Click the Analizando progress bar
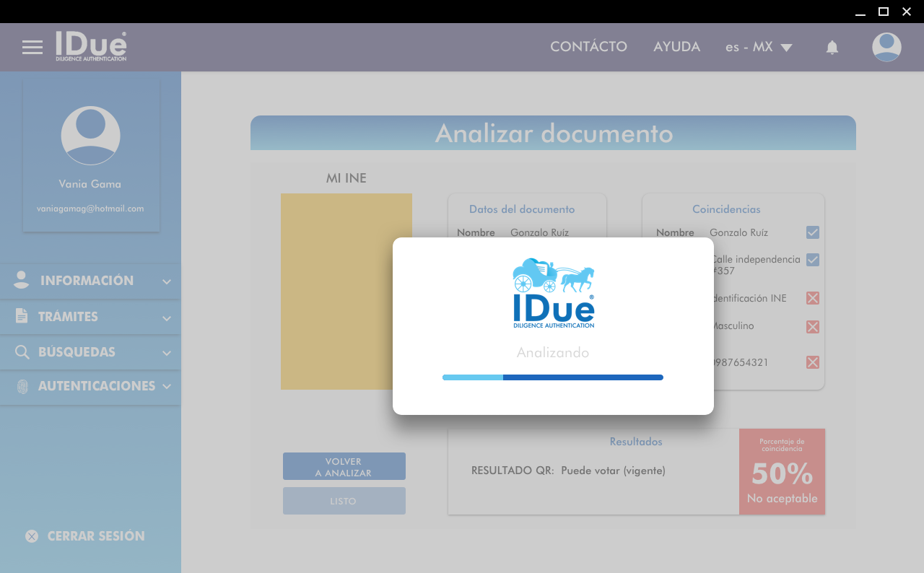The image size is (924, 573). click(553, 377)
